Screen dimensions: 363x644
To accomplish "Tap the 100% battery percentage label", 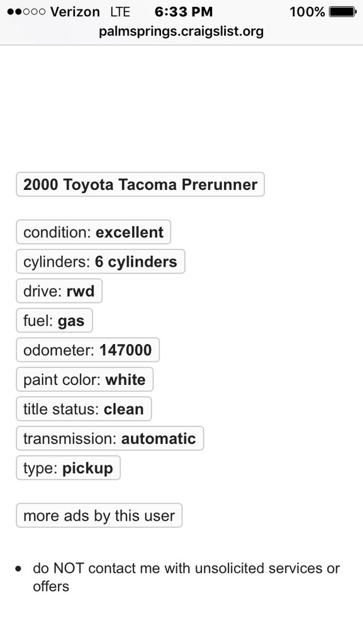I will pos(307,11).
